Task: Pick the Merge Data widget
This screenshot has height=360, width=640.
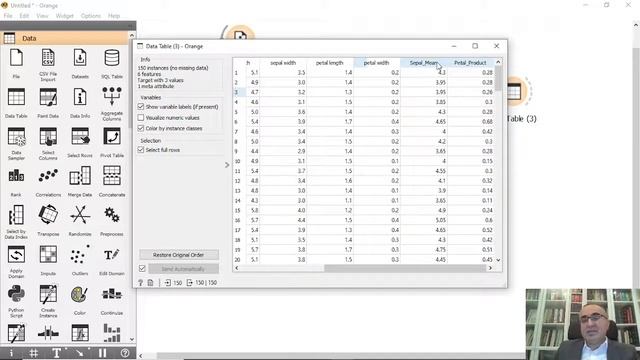Action: (80, 176)
